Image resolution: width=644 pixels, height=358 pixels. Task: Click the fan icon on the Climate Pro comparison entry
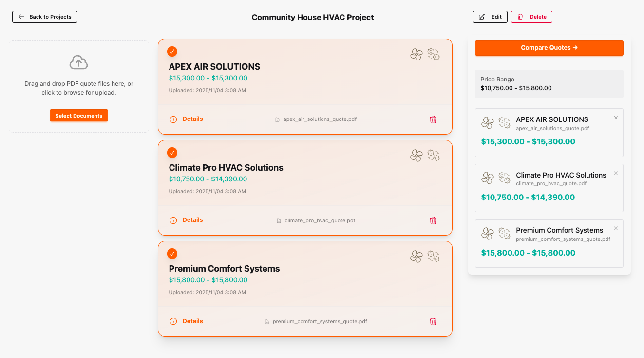(x=487, y=178)
